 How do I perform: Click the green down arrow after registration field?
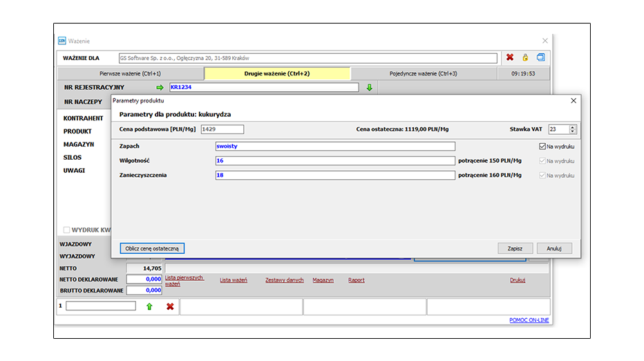click(369, 88)
